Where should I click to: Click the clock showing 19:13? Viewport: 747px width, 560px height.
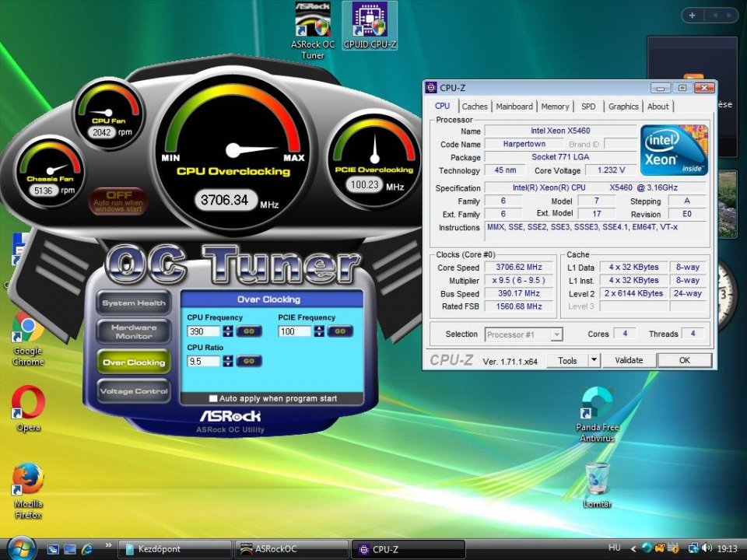727,549
